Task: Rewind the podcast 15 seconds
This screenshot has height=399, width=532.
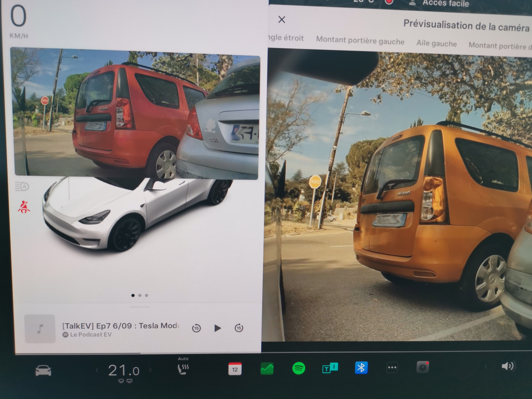Action: tap(196, 328)
